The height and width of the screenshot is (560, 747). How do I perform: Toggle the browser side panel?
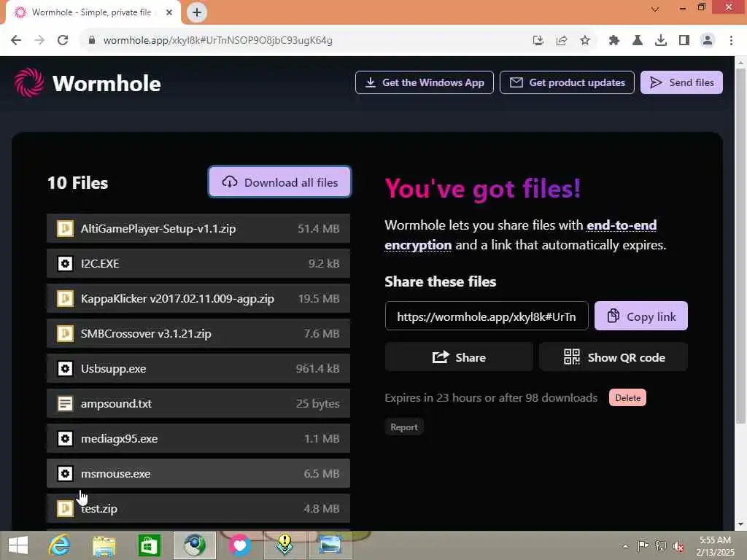click(x=684, y=41)
